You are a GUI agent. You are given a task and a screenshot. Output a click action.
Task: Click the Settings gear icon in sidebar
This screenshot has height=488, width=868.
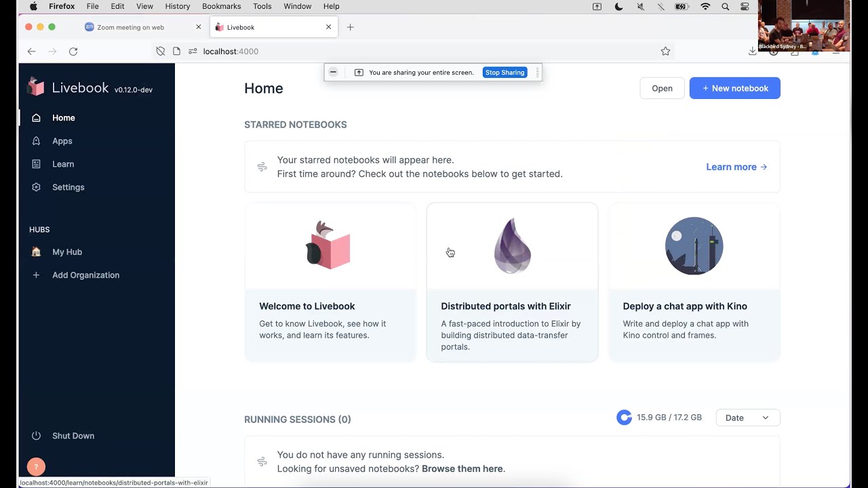37,187
